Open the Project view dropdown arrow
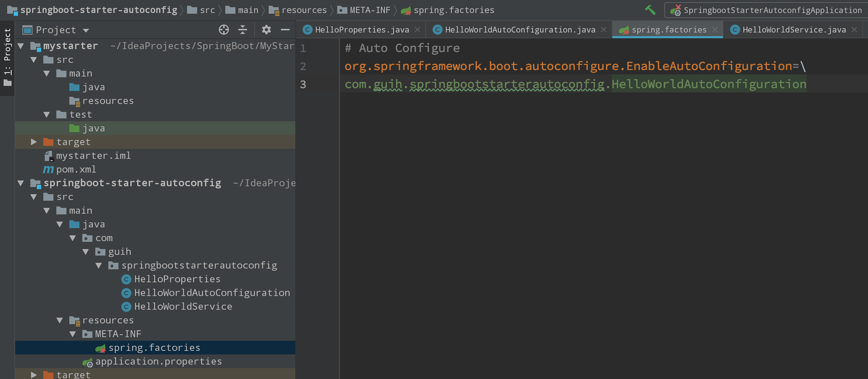This screenshot has width=868, height=379. [x=86, y=30]
